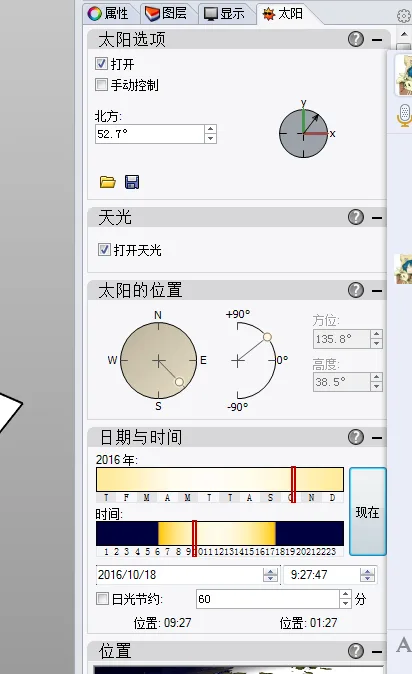The height and width of the screenshot is (674, 412).
Task: Collapse the 日期与时间 section
Action: (x=377, y=438)
